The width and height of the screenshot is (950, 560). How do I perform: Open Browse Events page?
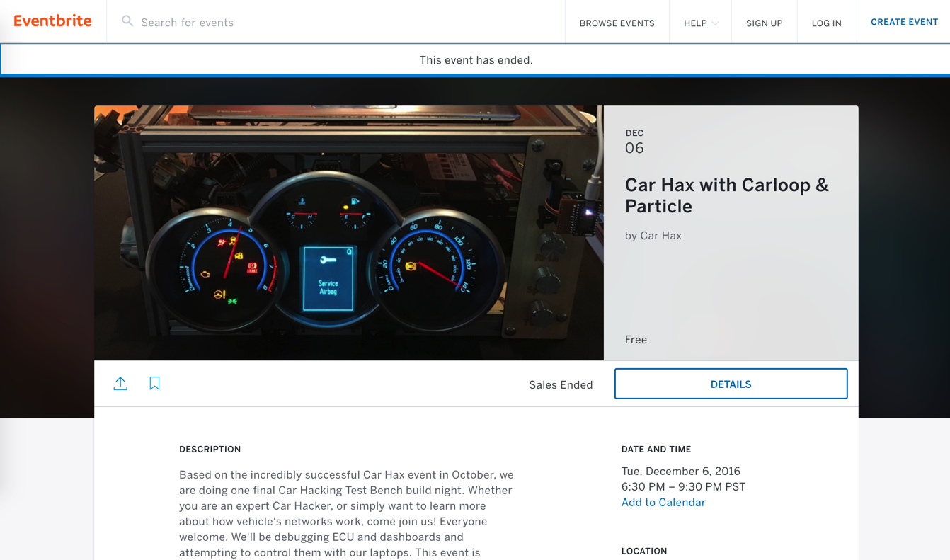coord(617,23)
